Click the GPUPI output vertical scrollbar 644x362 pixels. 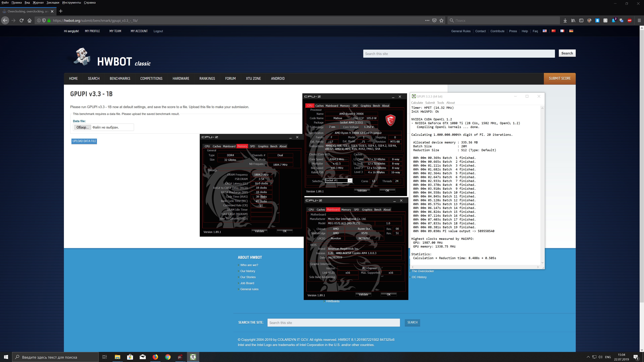pyautogui.click(x=542, y=185)
